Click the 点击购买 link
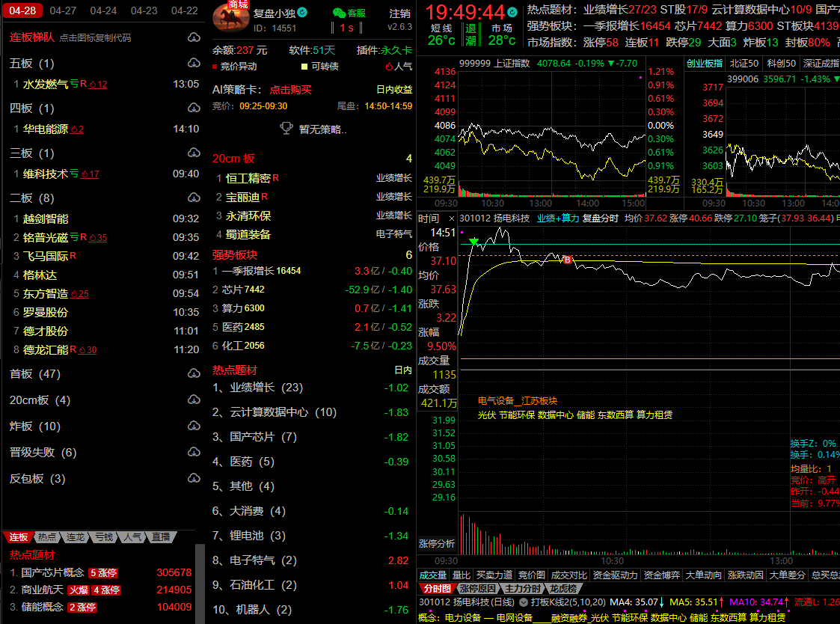 tap(290, 90)
